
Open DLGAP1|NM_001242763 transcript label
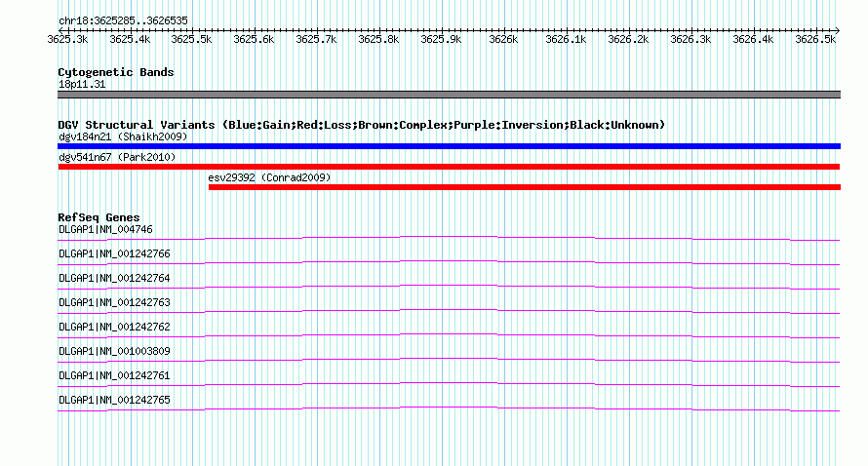click(x=114, y=302)
